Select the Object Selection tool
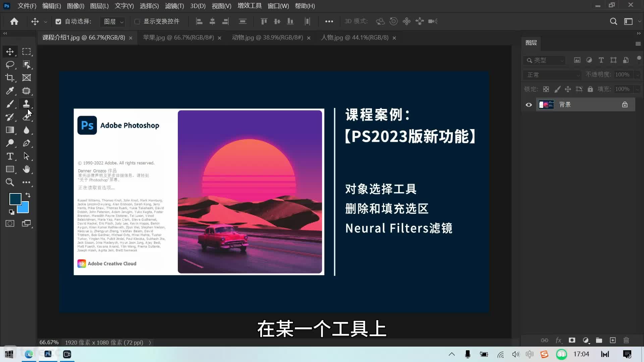The image size is (644, 362). (26, 65)
